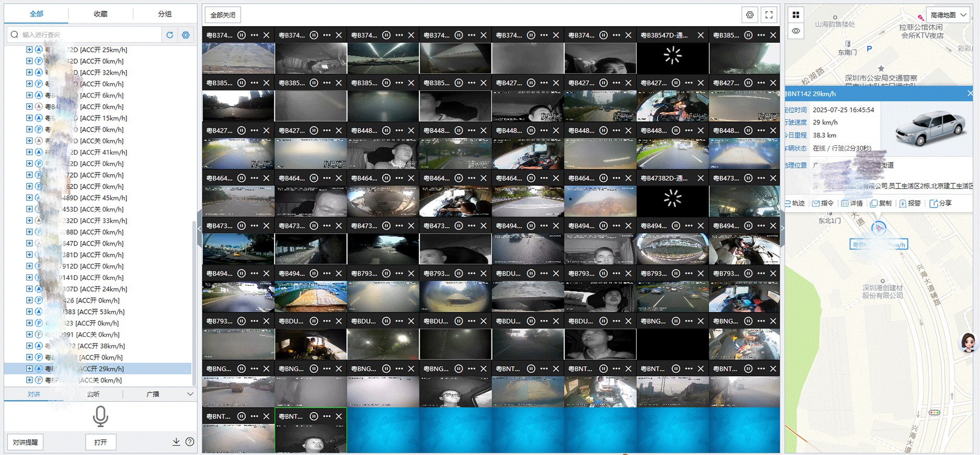Pause the last video tile with green border
The height and width of the screenshot is (455, 980).
click(314, 416)
